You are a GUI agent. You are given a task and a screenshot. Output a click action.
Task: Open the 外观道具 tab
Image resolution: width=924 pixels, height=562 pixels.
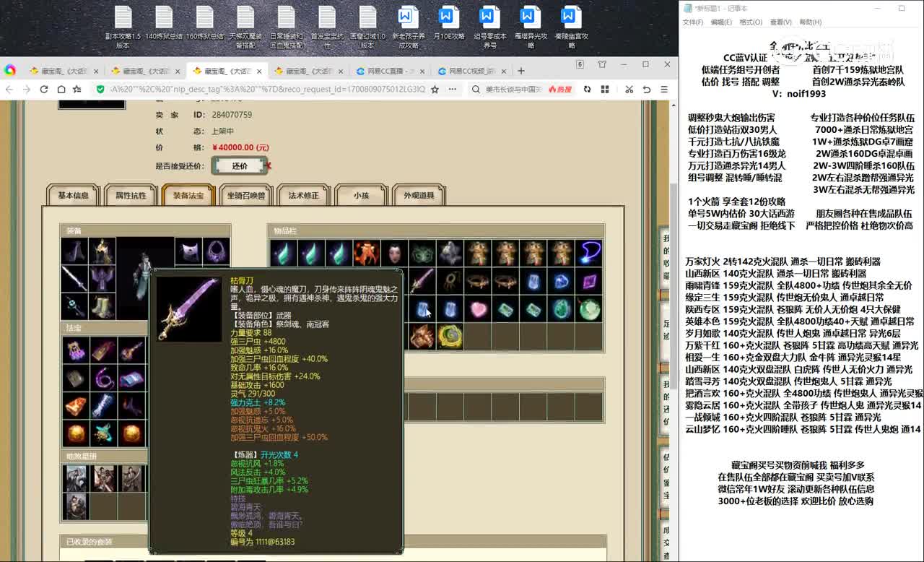point(419,195)
